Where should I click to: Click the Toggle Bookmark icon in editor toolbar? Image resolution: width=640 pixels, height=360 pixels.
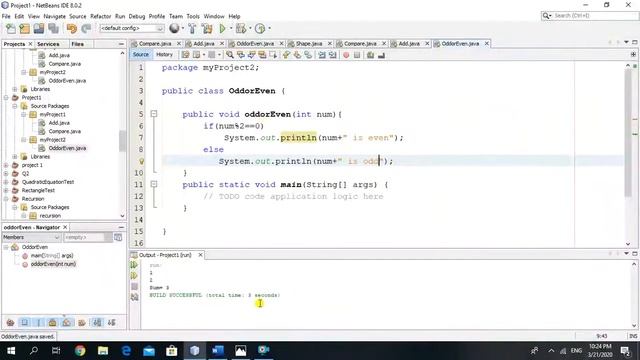coord(308,55)
